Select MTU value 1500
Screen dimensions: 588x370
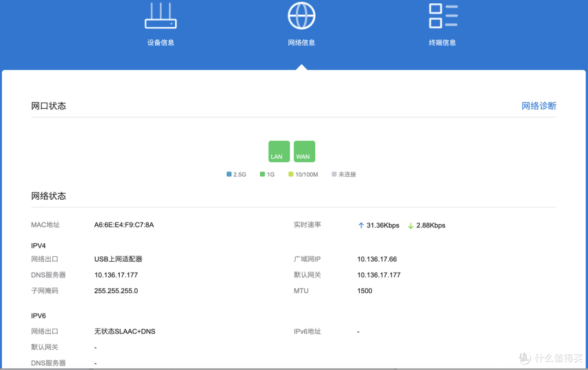(x=364, y=291)
